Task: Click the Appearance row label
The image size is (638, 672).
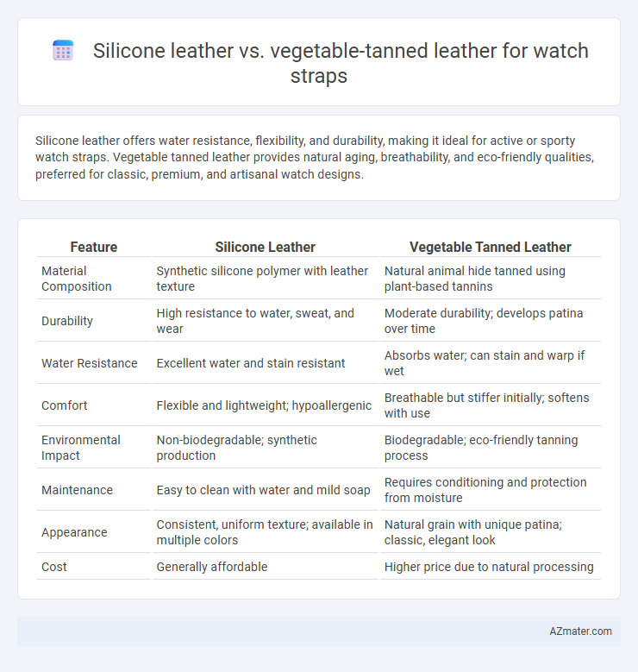Action: pyautogui.click(x=74, y=532)
